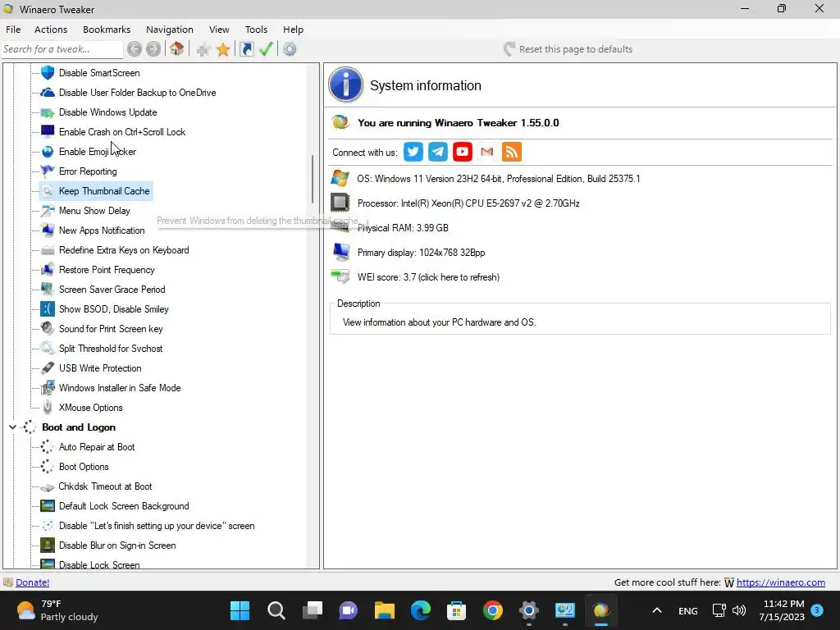
Task: Open bookmarks with the gold star icon
Action: click(x=223, y=50)
